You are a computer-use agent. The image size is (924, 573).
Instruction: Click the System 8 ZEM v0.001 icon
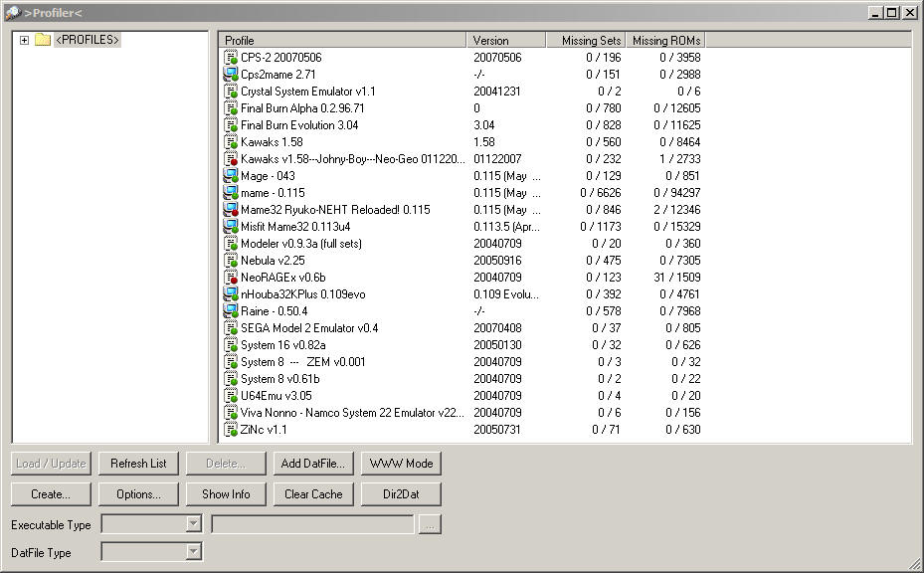coord(231,362)
